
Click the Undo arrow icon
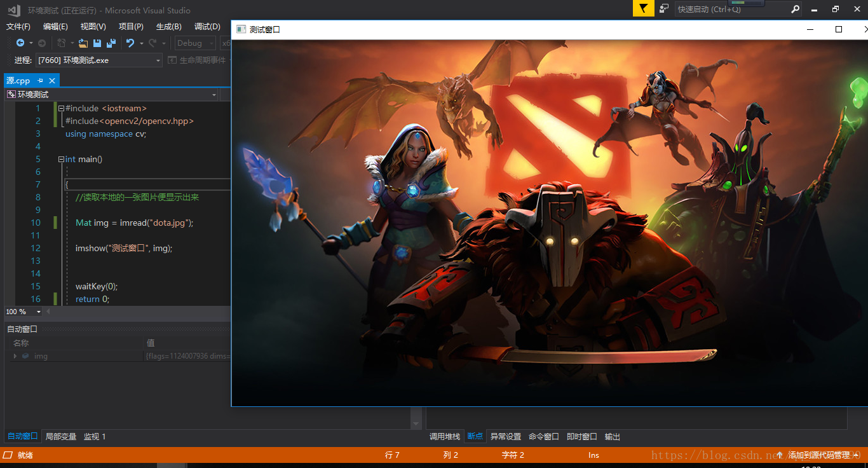[130, 43]
